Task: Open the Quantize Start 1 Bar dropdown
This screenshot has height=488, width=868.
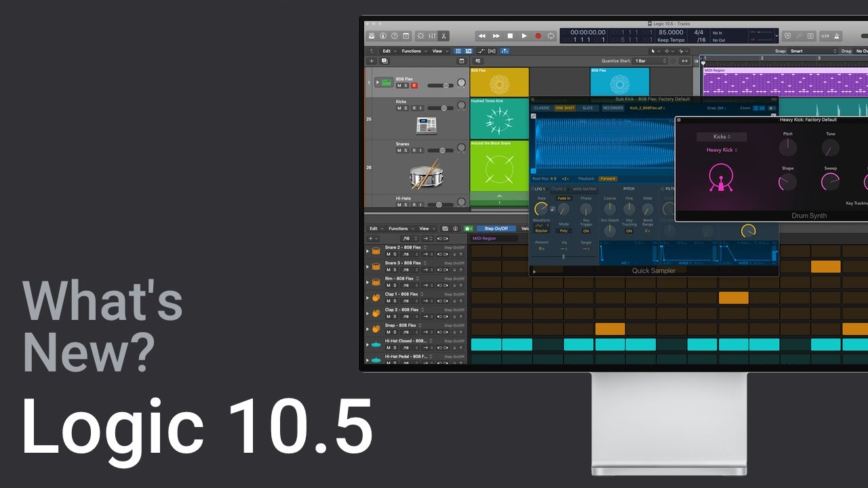Action: click(x=650, y=61)
